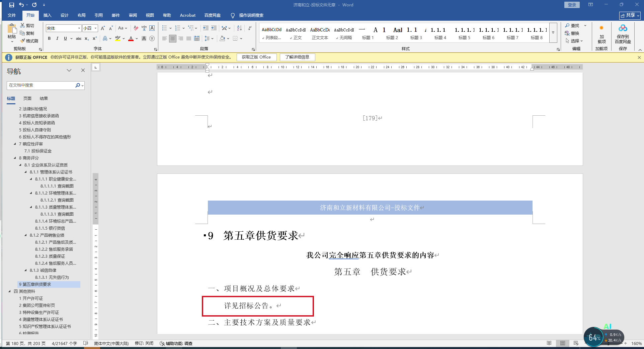This screenshot has height=349, width=644.
Task: Open the Find (查找) tool
Action: click(572, 25)
